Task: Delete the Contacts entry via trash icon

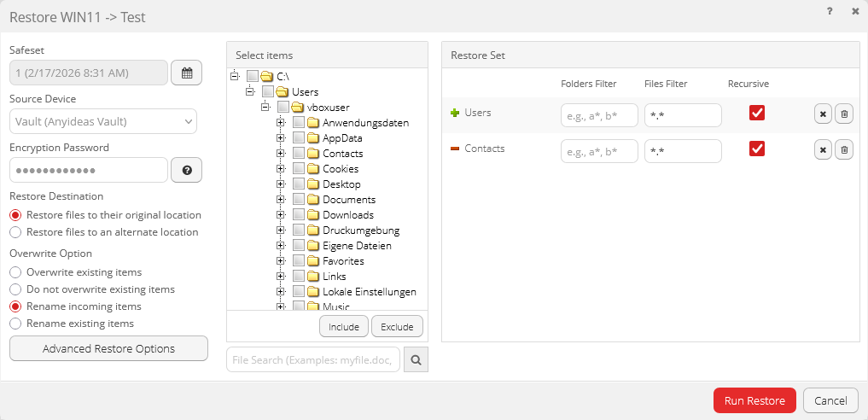Action: coord(843,150)
